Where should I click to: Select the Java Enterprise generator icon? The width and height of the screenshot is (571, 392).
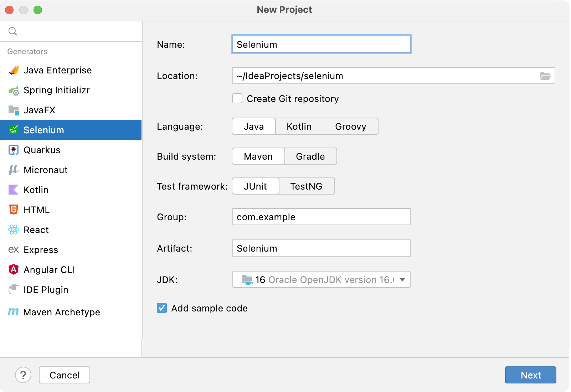14,70
